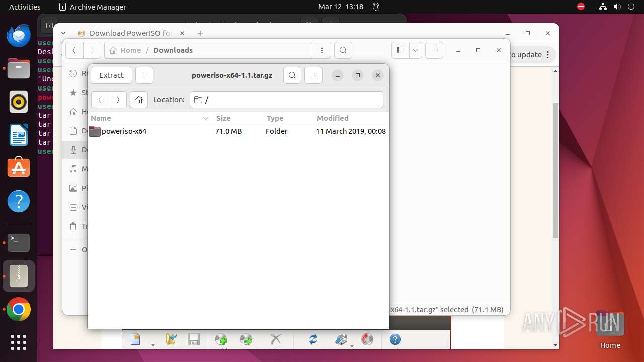Screen dimensions: 644x362
Task: Select Downloads in Files sidebar
Action: pyautogui.click(x=75, y=150)
